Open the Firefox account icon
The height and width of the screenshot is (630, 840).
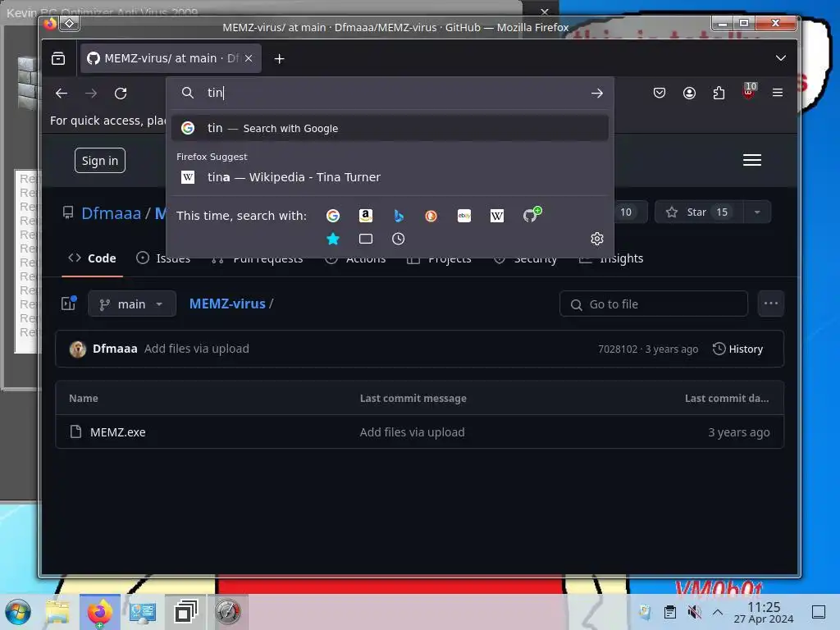coord(689,94)
